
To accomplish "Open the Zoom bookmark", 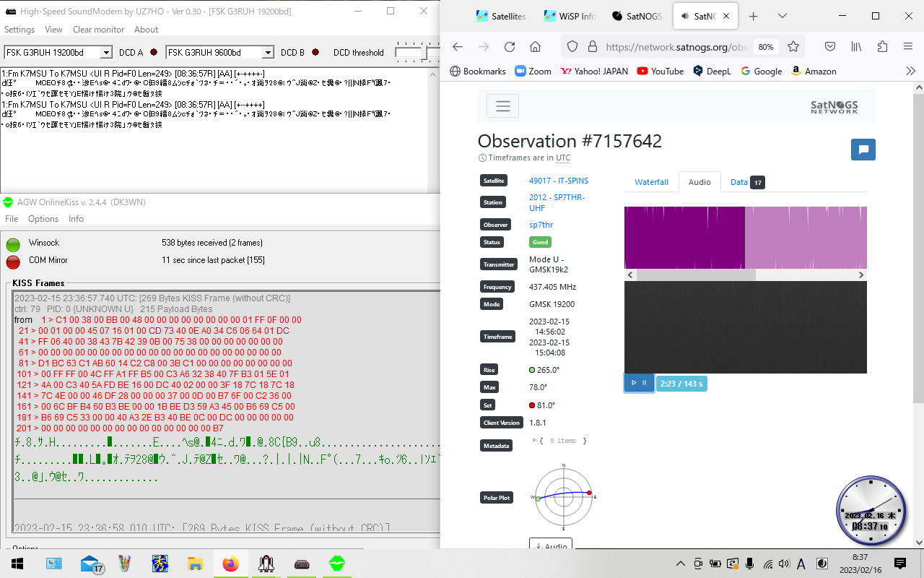I will (533, 71).
